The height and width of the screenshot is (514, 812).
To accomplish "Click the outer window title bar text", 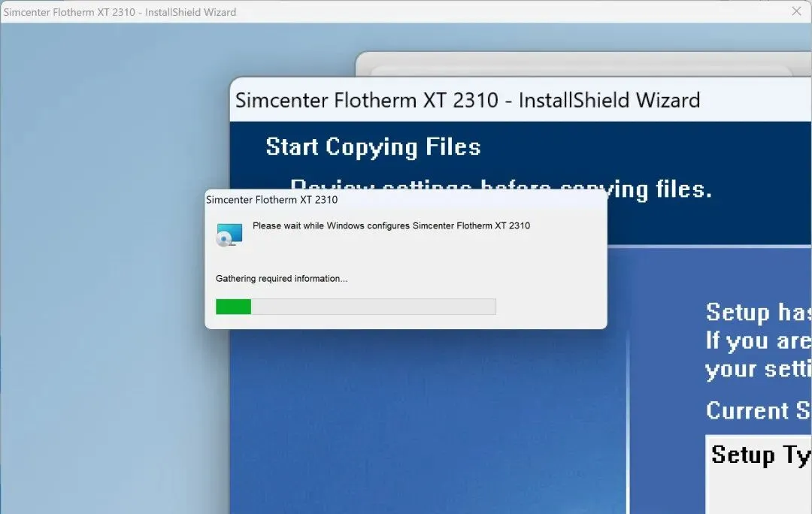I will click(x=120, y=12).
